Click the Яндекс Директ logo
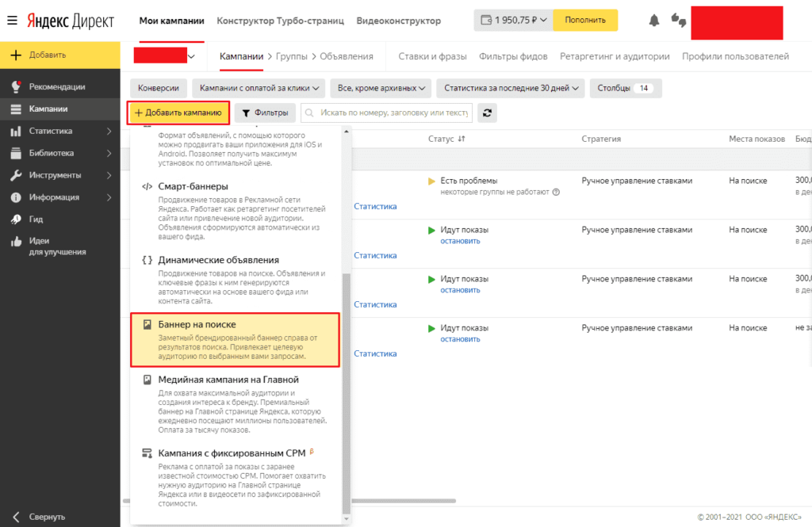 click(x=71, y=21)
